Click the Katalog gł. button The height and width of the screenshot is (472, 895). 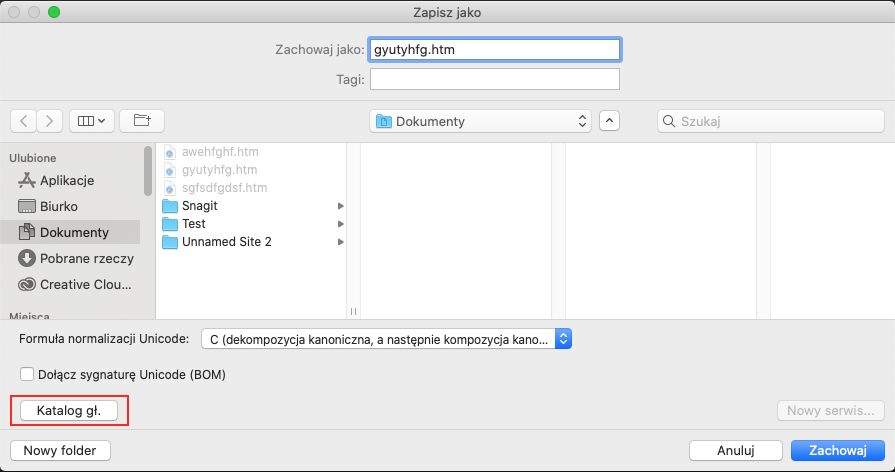coord(69,410)
